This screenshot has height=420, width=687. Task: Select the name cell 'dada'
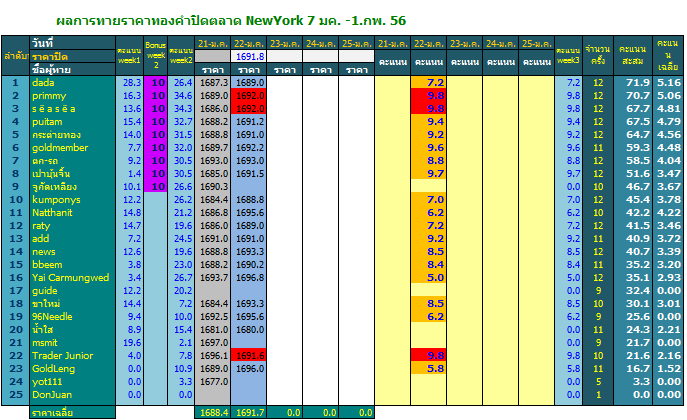click(x=72, y=82)
